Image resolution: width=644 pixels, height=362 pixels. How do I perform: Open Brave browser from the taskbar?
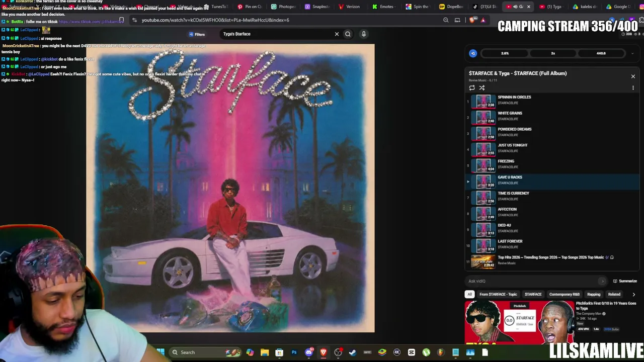(x=324, y=352)
